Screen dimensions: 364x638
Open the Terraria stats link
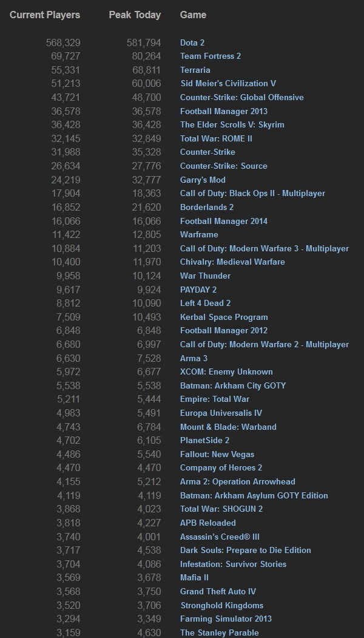[x=195, y=70]
